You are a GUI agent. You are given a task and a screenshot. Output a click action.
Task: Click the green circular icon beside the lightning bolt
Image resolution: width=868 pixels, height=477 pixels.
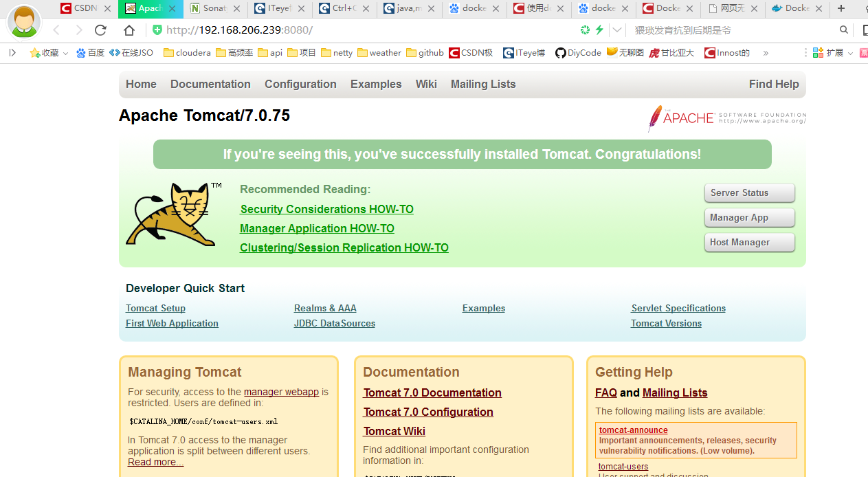tap(585, 30)
